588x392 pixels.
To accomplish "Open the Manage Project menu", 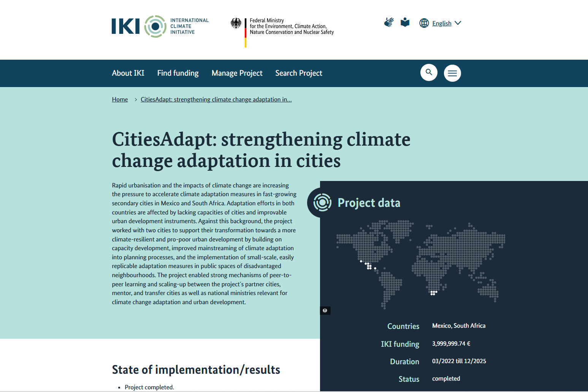I will coord(237,73).
